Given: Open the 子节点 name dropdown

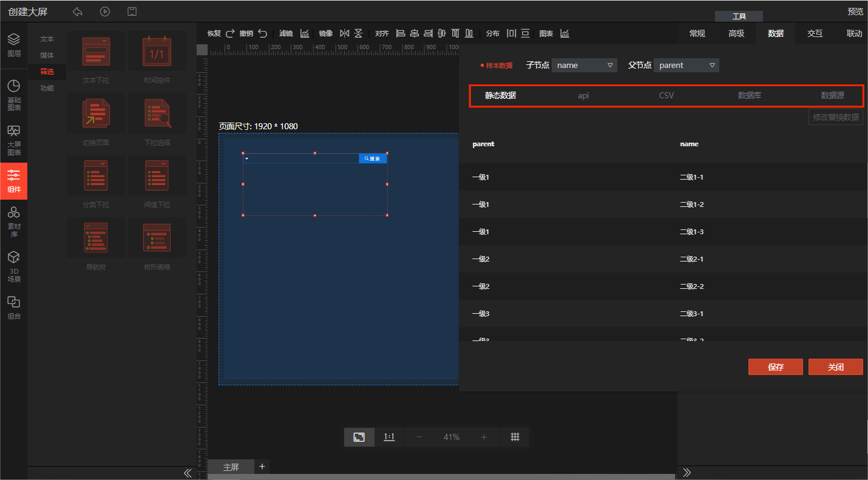Looking at the screenshot, I should (x=585, y=65).
